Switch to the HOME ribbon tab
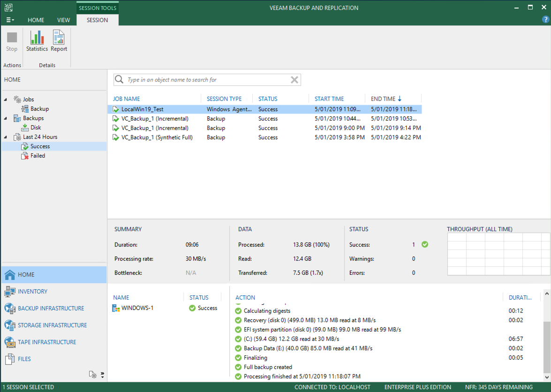 point(36,20)
